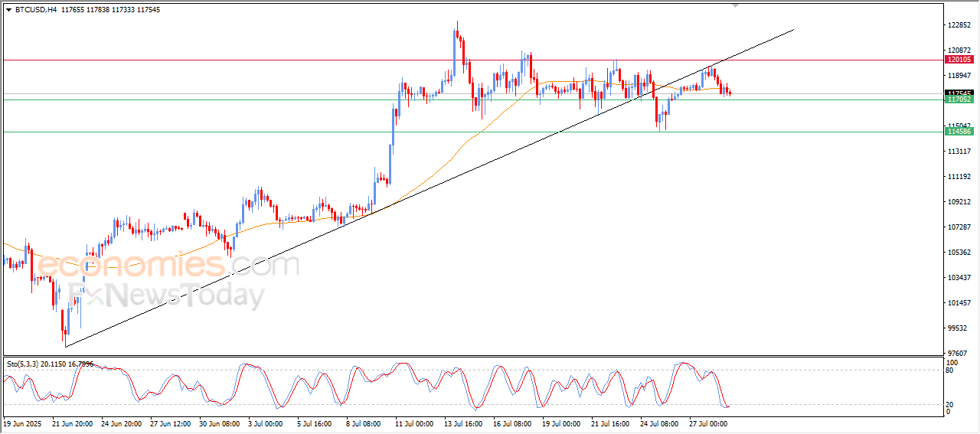The image size is (980, 434).
Task: Click the 118947 price axis value
Action: tap(959, 76)
